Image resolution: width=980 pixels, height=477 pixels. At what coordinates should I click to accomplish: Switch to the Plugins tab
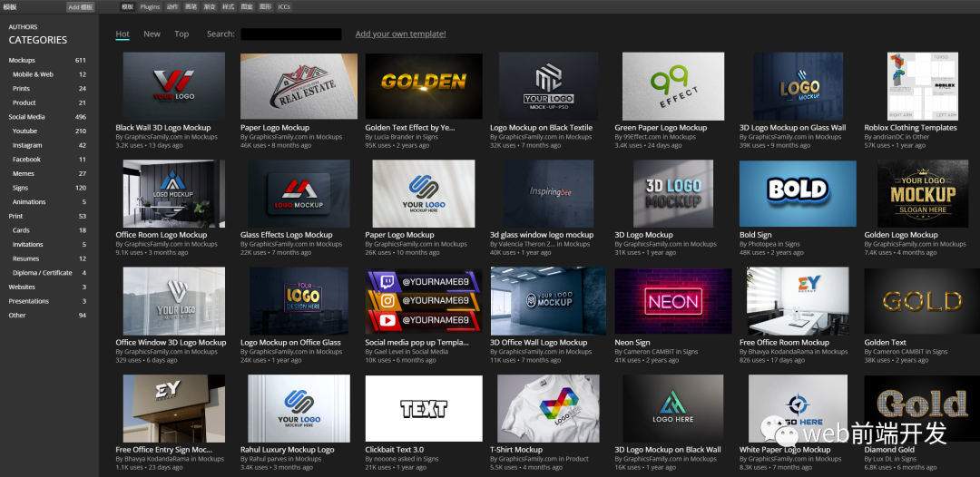[x=150, y=7]
